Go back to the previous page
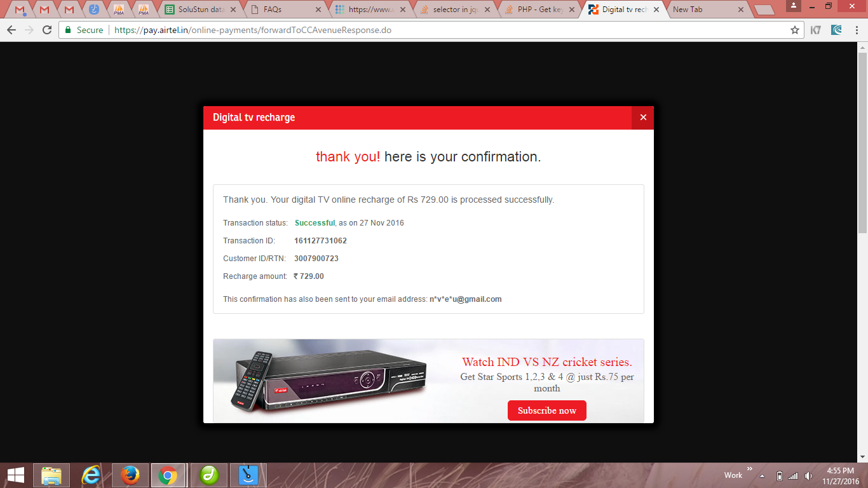The height and width of the screenshot is (488, 868). pyautogui.click(x=11, y=30)
